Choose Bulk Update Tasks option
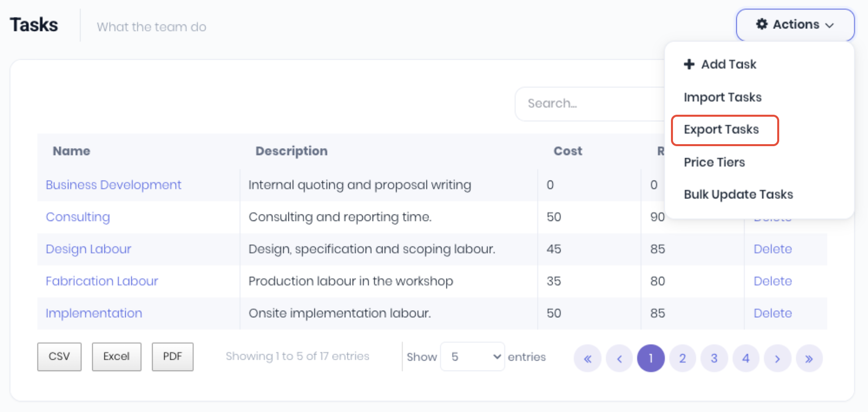Viewport: 868px width, 412px height. [738, 195]
